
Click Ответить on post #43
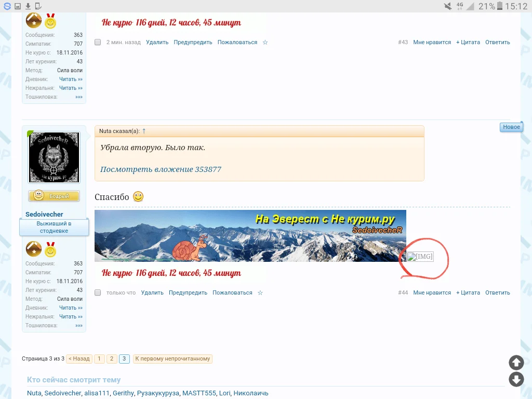pos(497,42)
